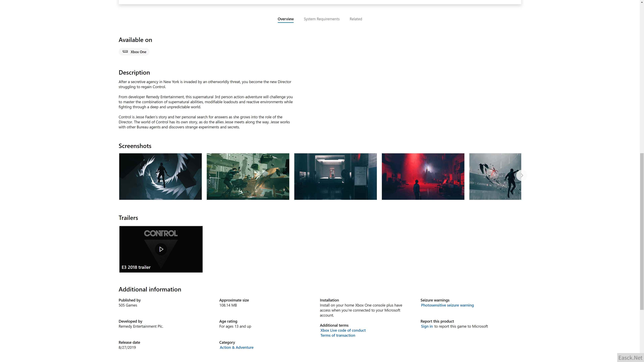Click the Description heading

[134, 72]
